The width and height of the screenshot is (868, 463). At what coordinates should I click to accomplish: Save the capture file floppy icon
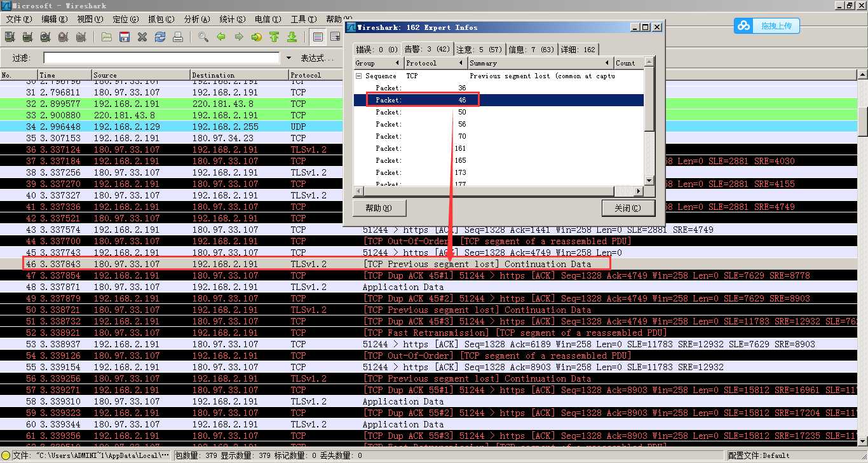click(125, 37)
